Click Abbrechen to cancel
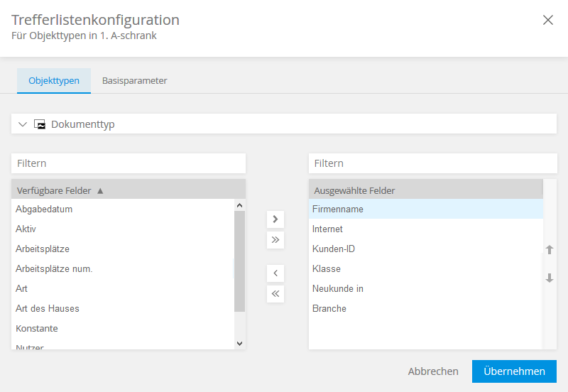This screenshot has width=568, height=392. pos(433,371)
